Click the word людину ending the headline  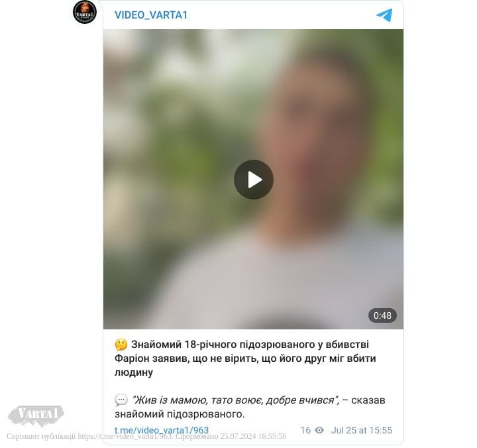coord(134,372)
